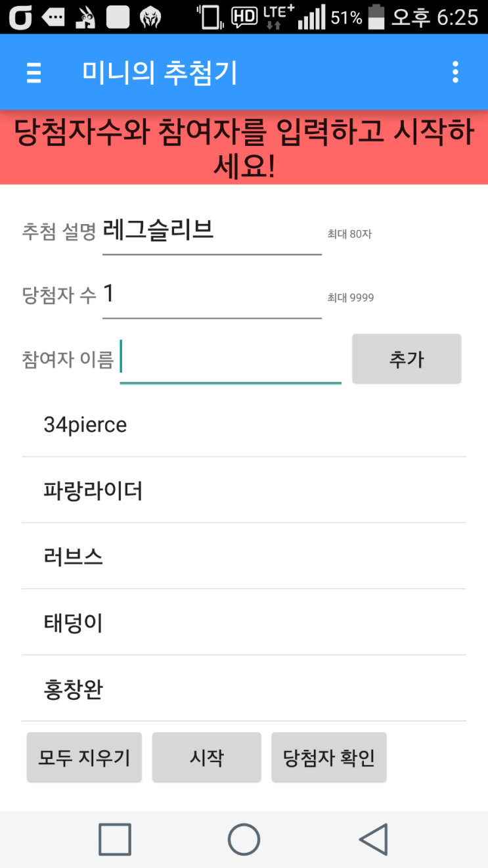The width and height of the screenshot is (488, 868).
Task: Tap the Android home circle button
Action: (244, 839)
